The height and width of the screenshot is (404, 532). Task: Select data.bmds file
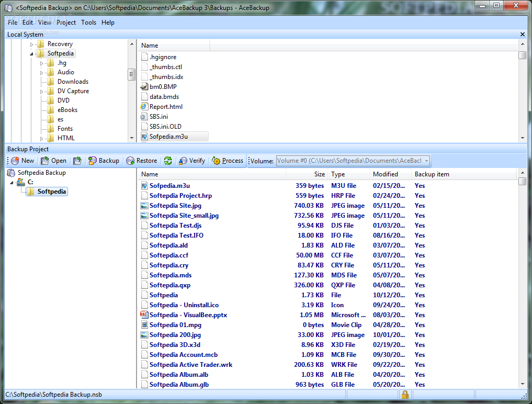tap(164, 97)
